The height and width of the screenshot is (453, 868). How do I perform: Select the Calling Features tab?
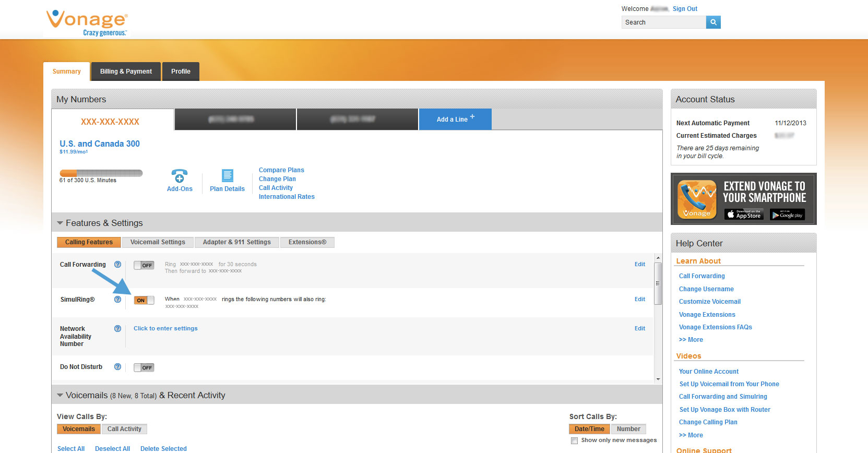[89, 242]
